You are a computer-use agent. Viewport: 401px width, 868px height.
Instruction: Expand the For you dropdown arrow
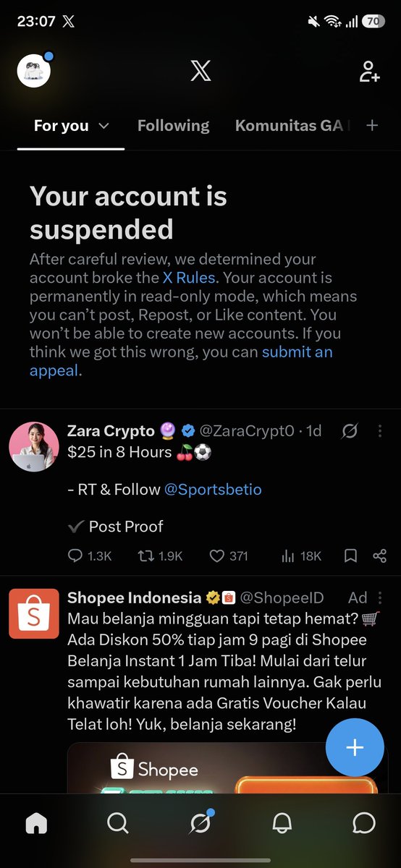(x=104, y=126)
